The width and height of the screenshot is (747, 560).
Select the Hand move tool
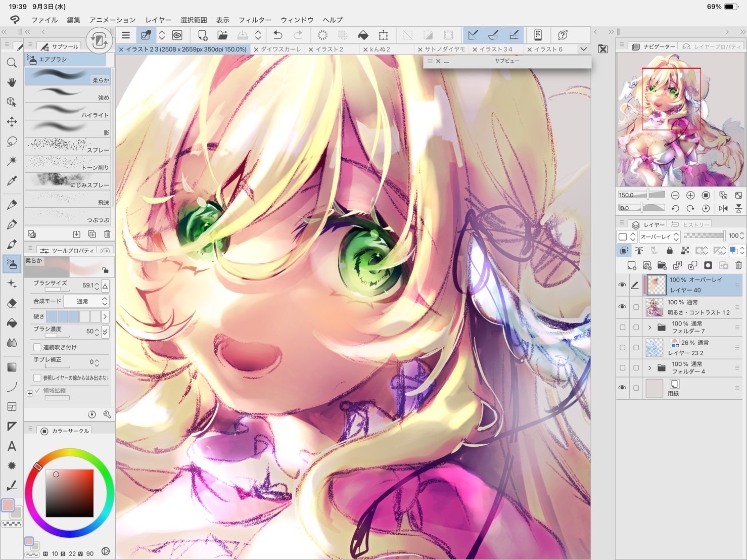(x=12, y=82)
